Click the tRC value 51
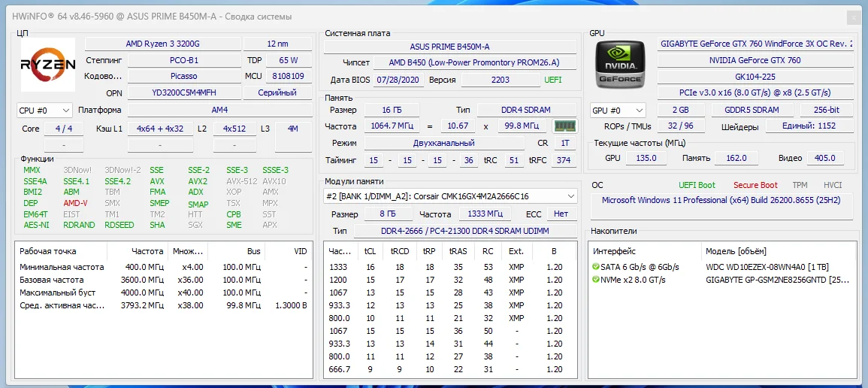This screenshot has width=868, height=388. (514, 160)
